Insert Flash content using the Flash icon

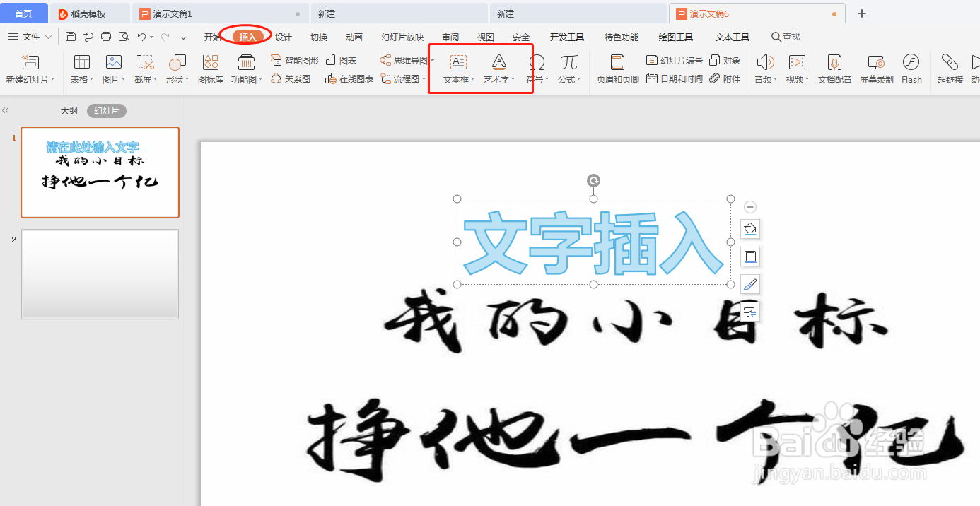tap(911, 69)
